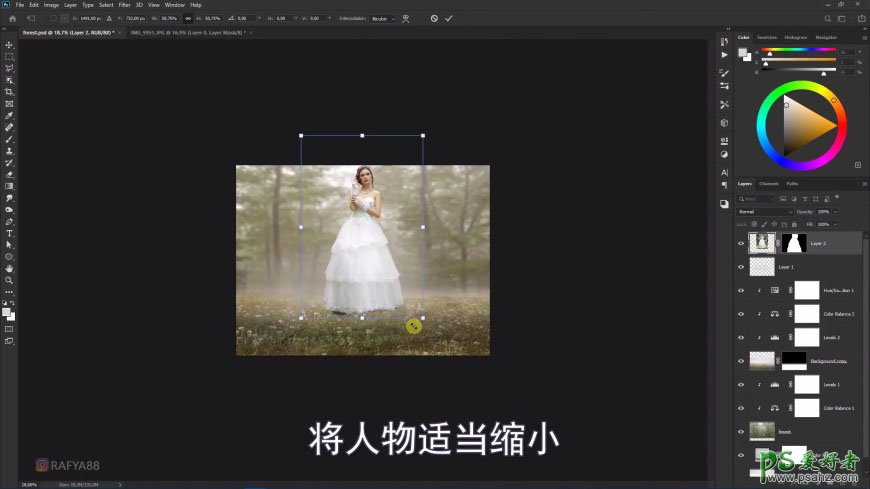Open the blend mode Normal dropdown

pos(765,211)
